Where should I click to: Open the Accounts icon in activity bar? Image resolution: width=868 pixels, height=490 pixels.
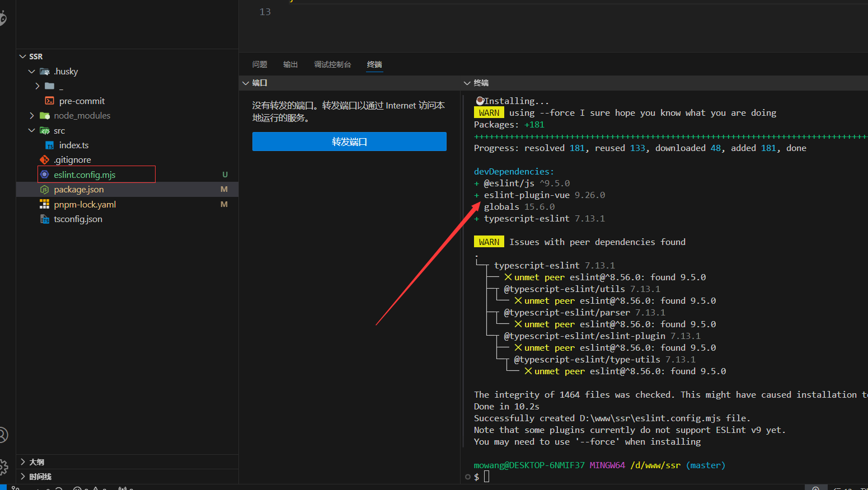(x=3, y=435)
